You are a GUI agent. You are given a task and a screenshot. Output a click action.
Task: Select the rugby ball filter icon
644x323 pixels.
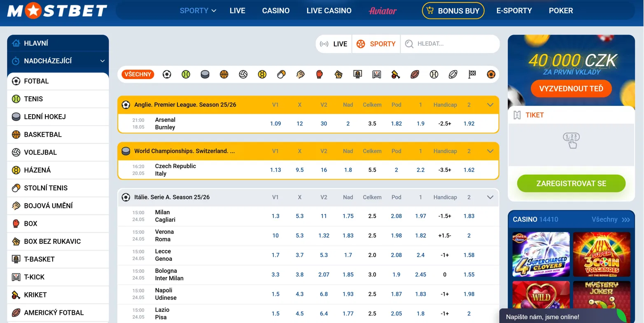click(x=453, y=75)
